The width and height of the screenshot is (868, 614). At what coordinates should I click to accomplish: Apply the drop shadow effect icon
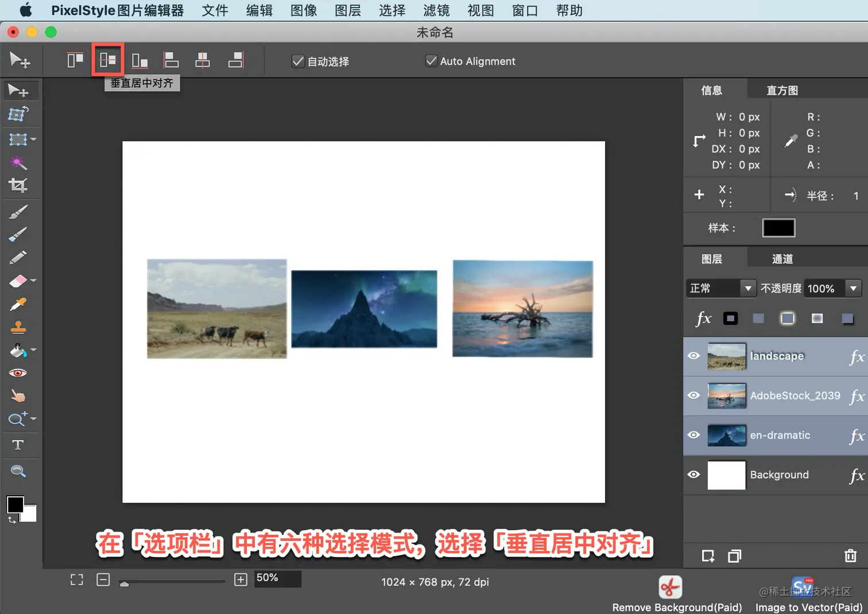click(847, 318)
